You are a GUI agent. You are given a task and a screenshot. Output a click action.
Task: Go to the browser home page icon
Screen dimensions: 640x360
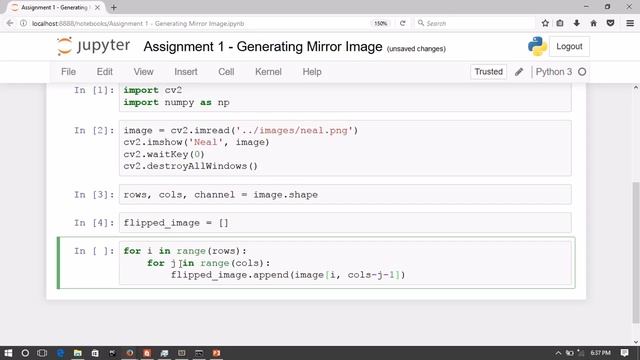[593, 23]
